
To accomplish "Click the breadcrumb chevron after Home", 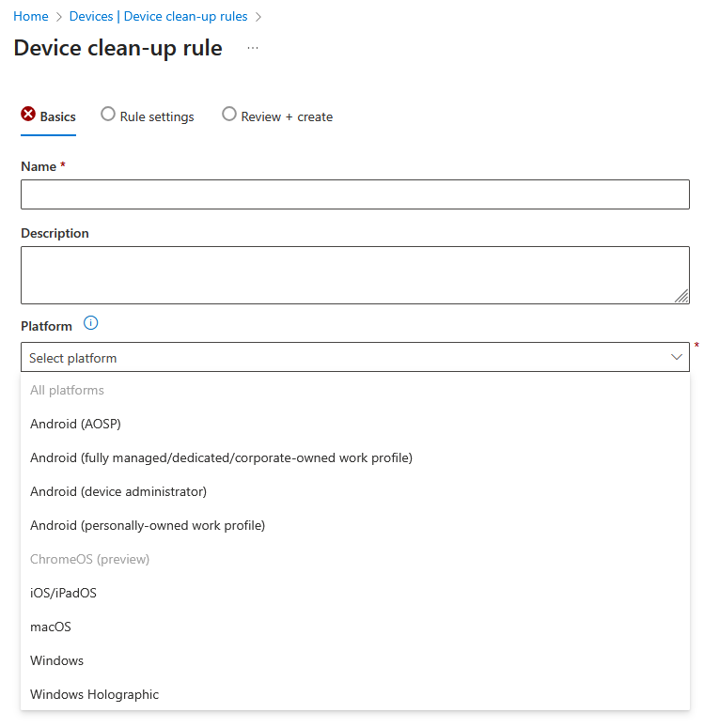I will click(x=59, y=17).
